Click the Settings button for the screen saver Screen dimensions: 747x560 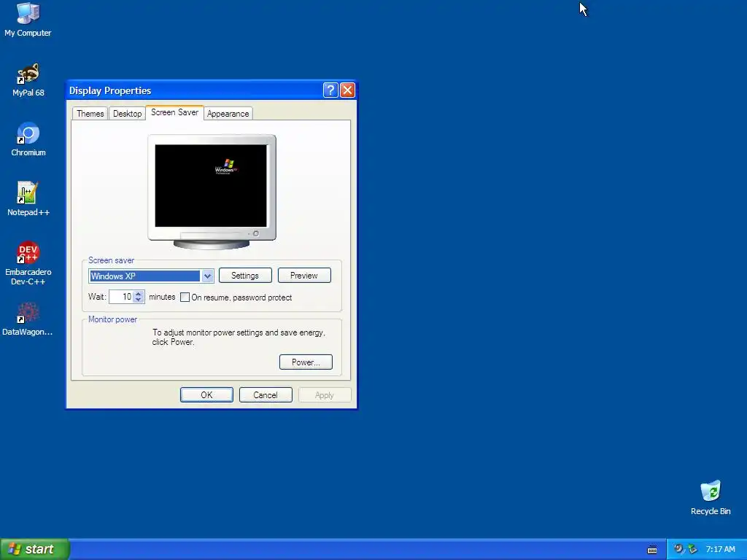tap(245, 275)
